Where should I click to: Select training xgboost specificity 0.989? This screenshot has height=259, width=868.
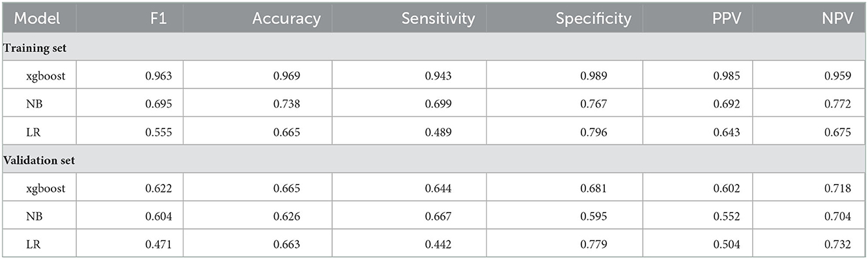point(593,76)
